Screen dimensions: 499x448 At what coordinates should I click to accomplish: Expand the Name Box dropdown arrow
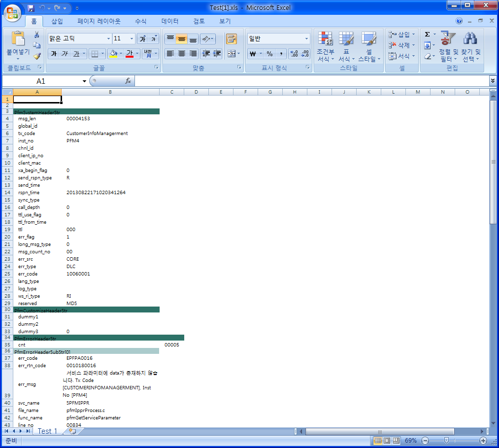pos(84,81)
